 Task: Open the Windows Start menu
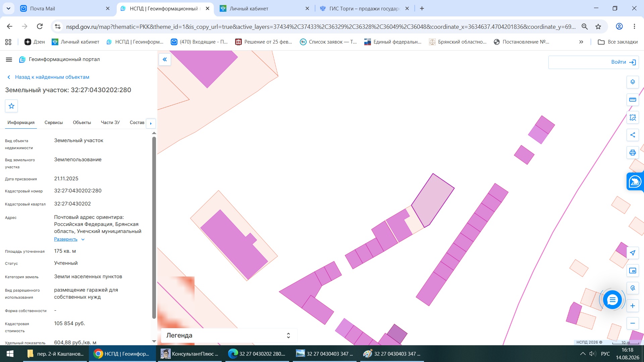pos(10,354)
